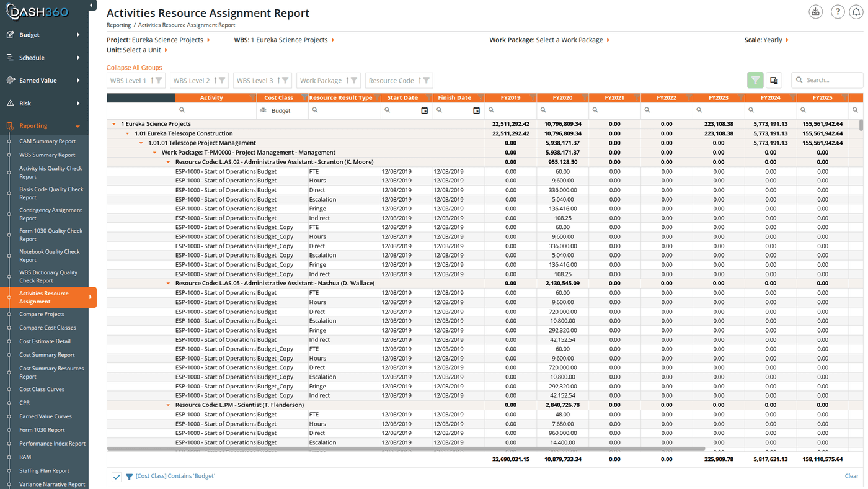This screenshot has height=489, width=868.
Task: Open Contingency Assignment Report
Action: click(51, 214)
